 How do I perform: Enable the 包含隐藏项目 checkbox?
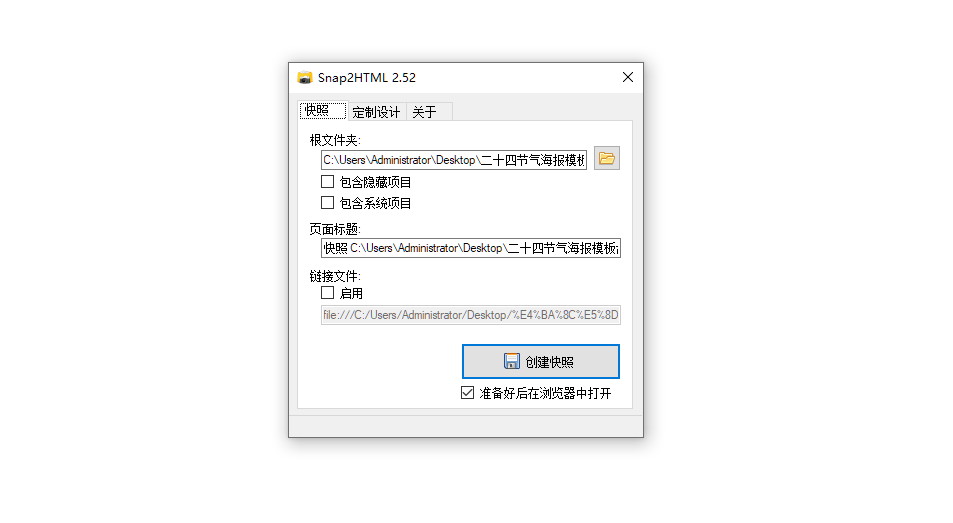click(x=328, y=182)
